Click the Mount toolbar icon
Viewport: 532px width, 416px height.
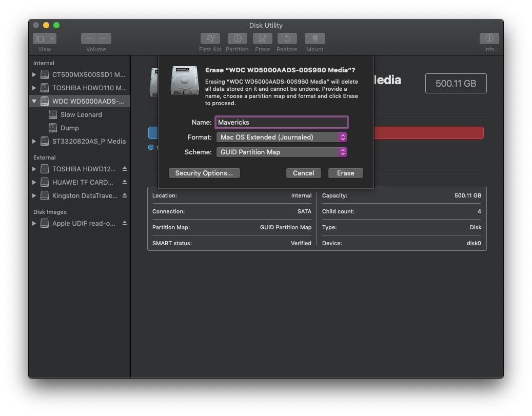314,39
